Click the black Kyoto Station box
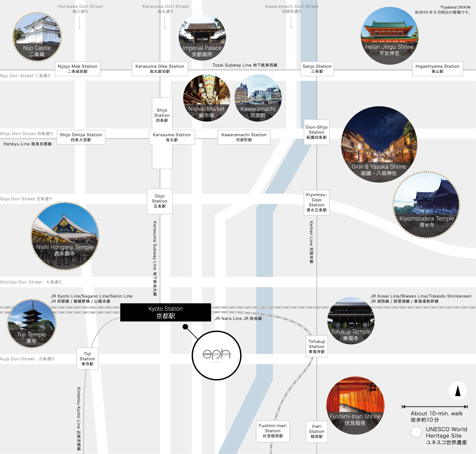 tap(166, 312)
